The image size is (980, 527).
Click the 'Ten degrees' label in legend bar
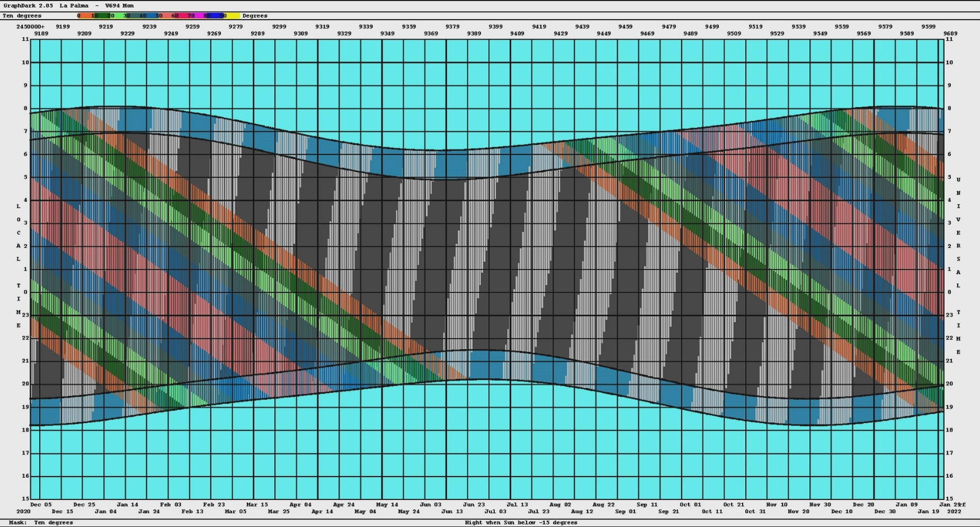pos(22,16)
